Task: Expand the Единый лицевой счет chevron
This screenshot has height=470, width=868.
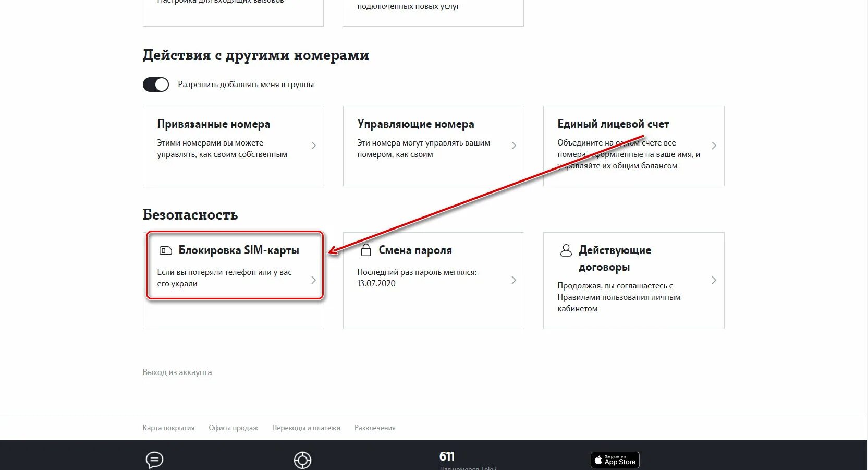Action: pyautogui.click(x=714, y=146)
